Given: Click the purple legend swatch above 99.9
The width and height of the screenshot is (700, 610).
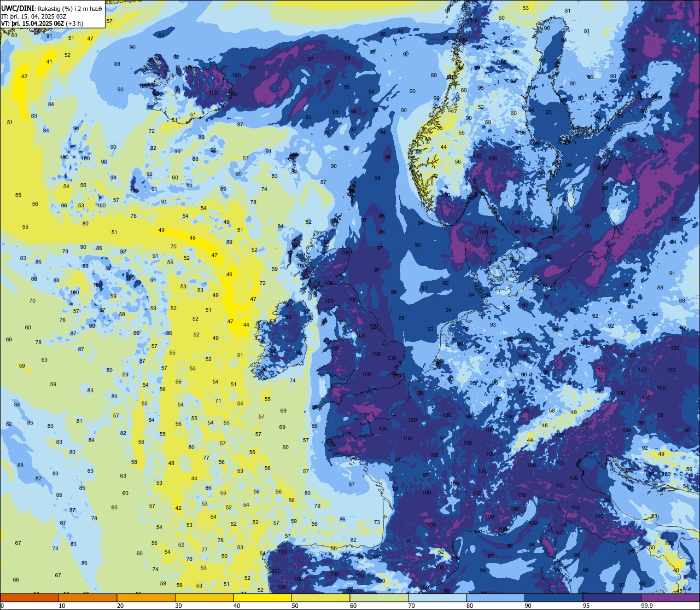Looking at the screenshot, I should [670, 598].
